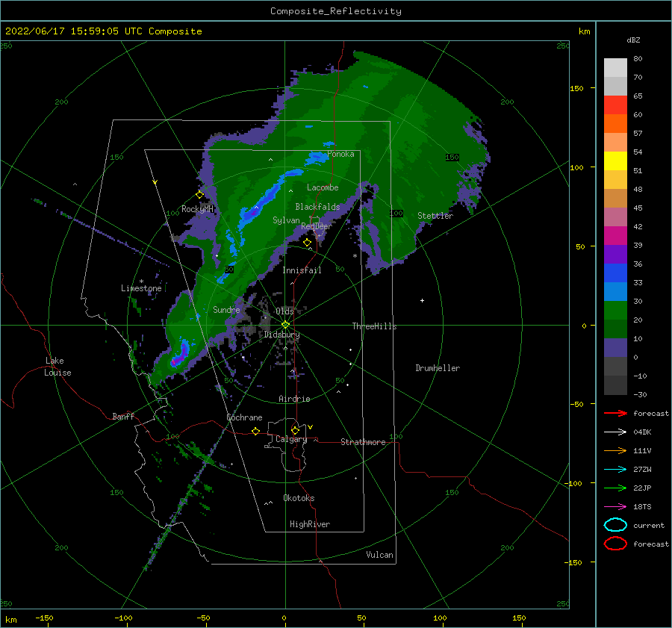Click the yellow V marker right of Calgary diamond
The height and width of the screenshot is (628, 672).
311,427
